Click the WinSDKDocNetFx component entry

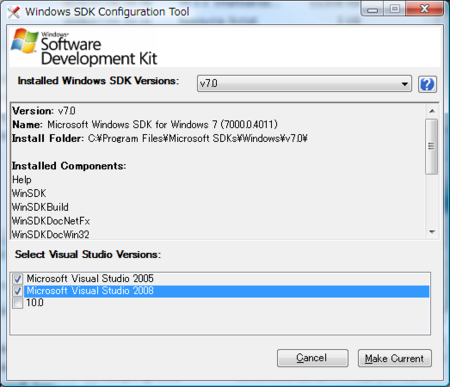point(51,221)
